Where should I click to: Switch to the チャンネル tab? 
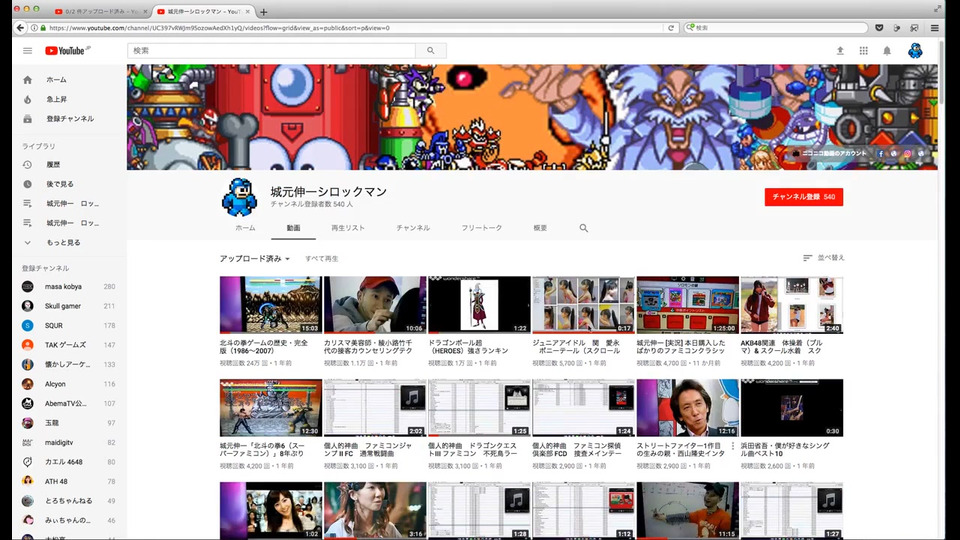[413, 228]
